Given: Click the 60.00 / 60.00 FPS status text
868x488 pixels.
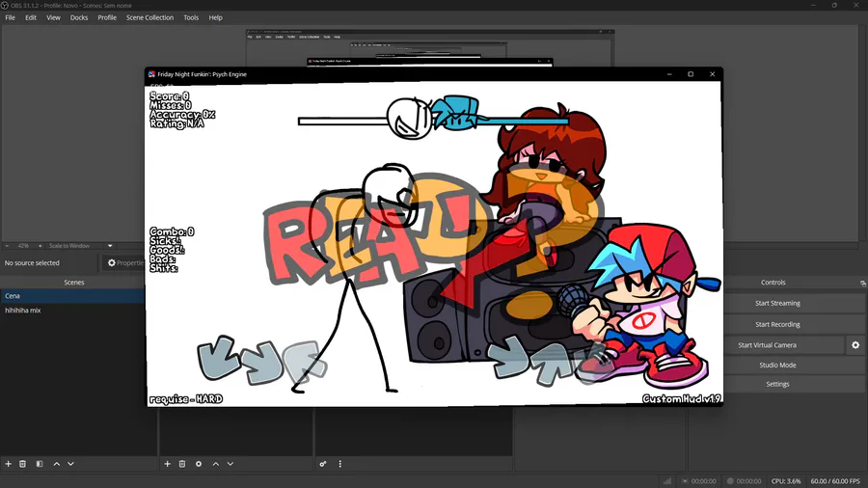Looking at the screenshot, I should coord(835,481).
